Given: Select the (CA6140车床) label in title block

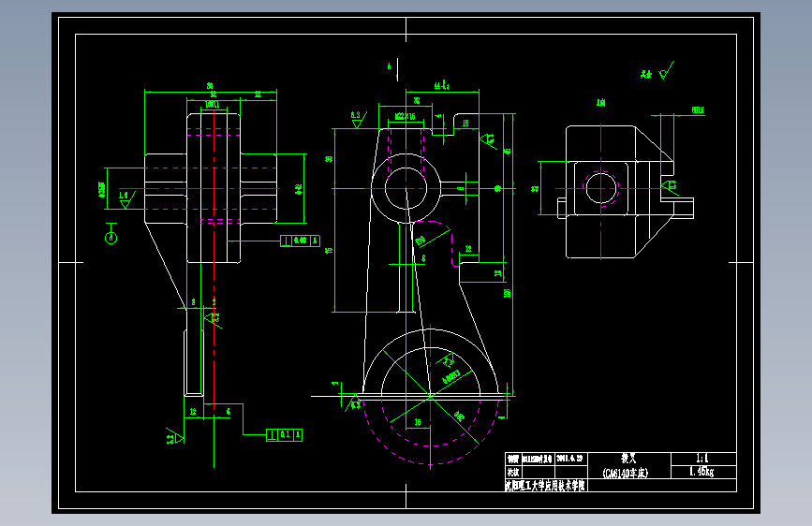Looking at the screenshot, I should point(626,473).
